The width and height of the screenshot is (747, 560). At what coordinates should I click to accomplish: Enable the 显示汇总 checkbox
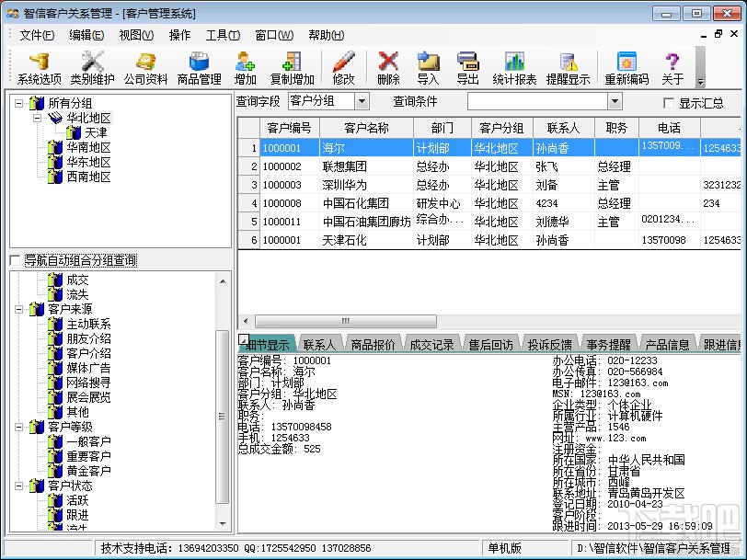pos(670,103)
